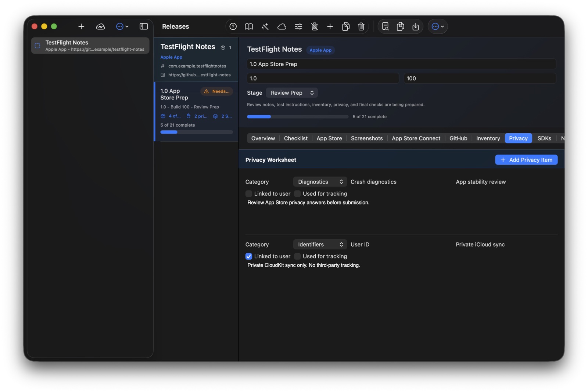Click the box count icon beside TestFlight Notes heading

[223, 48]
